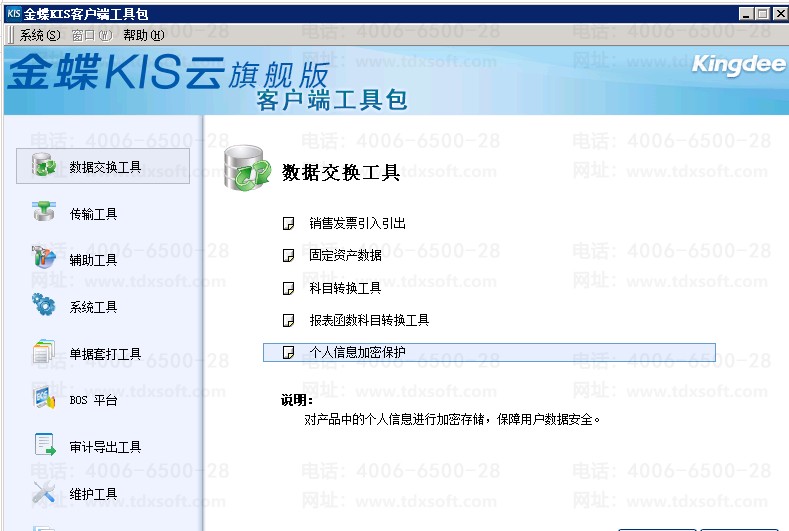Select 传输工具 label in left sidebar

pos(93,214)
